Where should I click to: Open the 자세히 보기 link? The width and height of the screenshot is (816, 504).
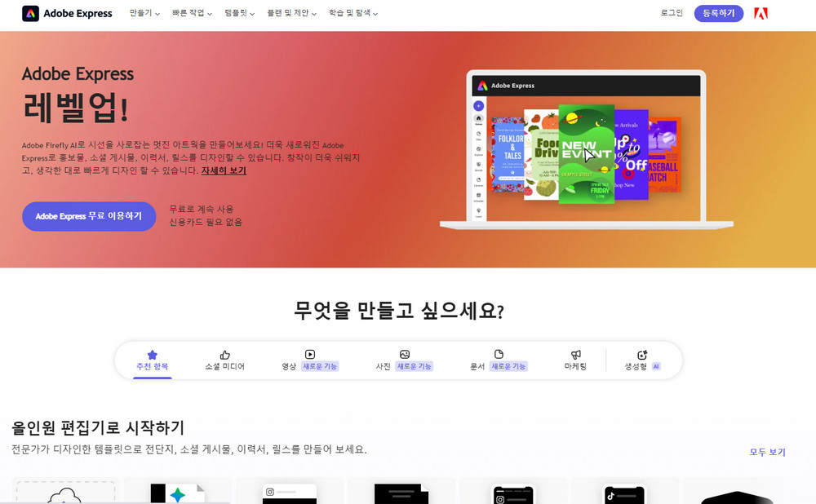(224, 170)
